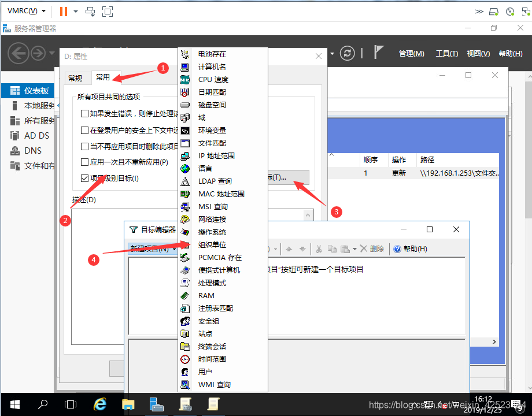Open the Windows Start button
This screenshot has height=416, width=532.
pyautogui.click(x=14, y=404)
